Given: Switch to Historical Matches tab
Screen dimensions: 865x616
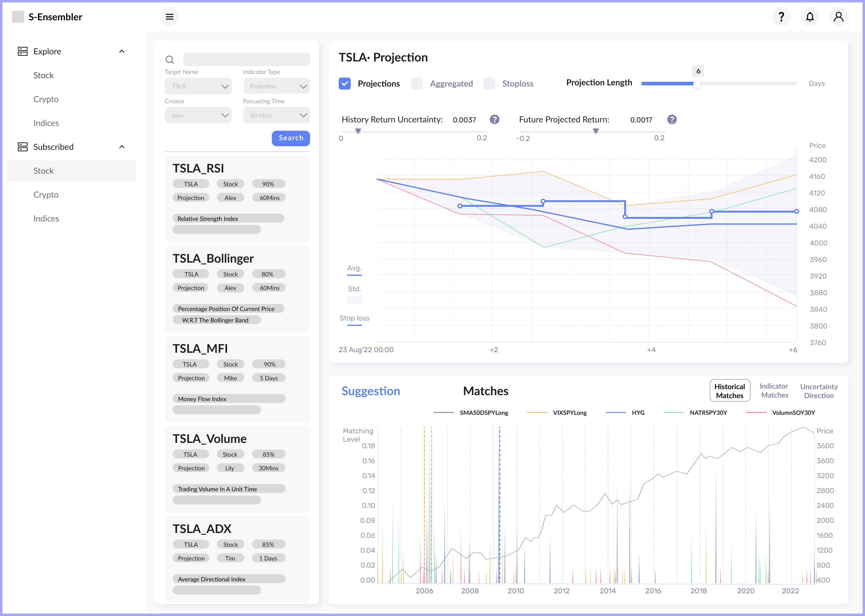Looking at the screenshot, I should 729,391.
